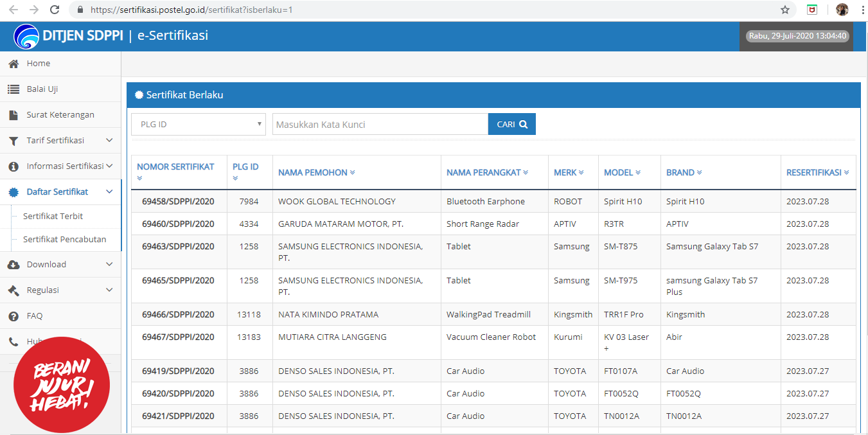Screen dimensions: 868x435
Task: Click the Masukkan Kata Kunci search field
Action: tap(380, 125)
